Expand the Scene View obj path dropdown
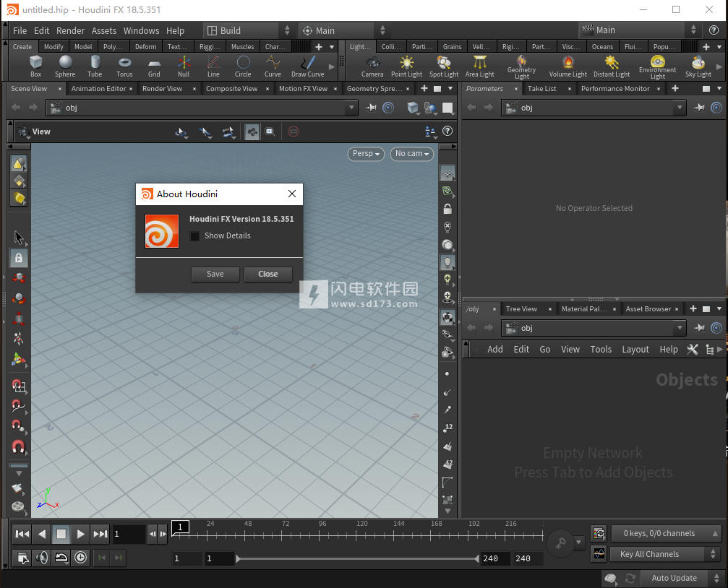Image resolution: width=728 pixels, height=588 pixels. click(x=351, y=108)
